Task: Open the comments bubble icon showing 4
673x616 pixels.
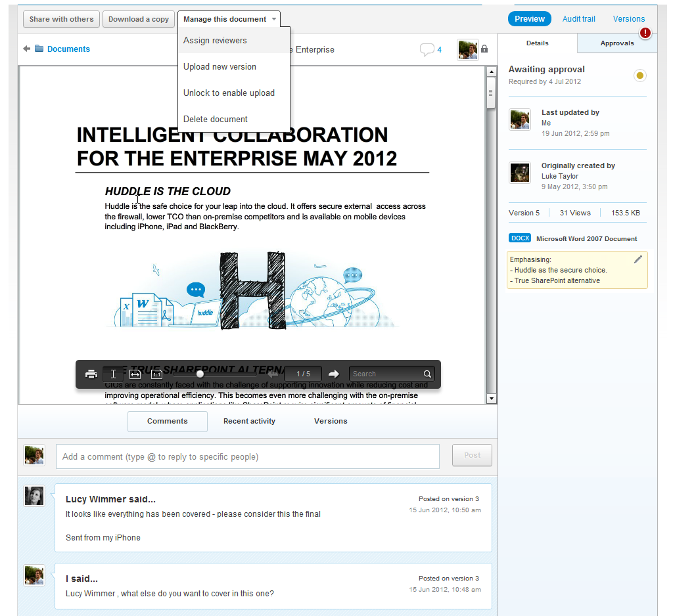Action: (427, 49)
